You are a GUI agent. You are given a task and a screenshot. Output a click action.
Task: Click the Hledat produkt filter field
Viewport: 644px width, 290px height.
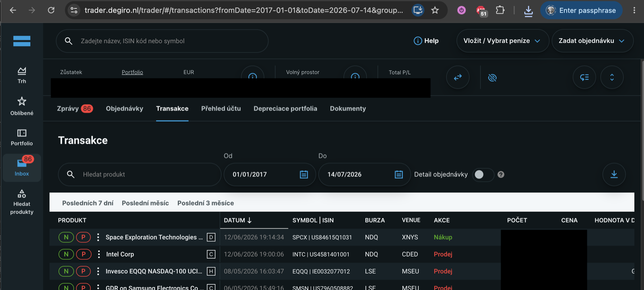pos(140,174)
